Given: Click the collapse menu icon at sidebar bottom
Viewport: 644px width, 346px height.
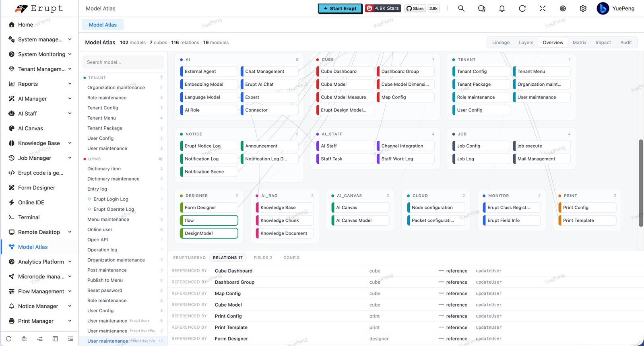Looking at the screenshot, I should [x=70, y=339].
